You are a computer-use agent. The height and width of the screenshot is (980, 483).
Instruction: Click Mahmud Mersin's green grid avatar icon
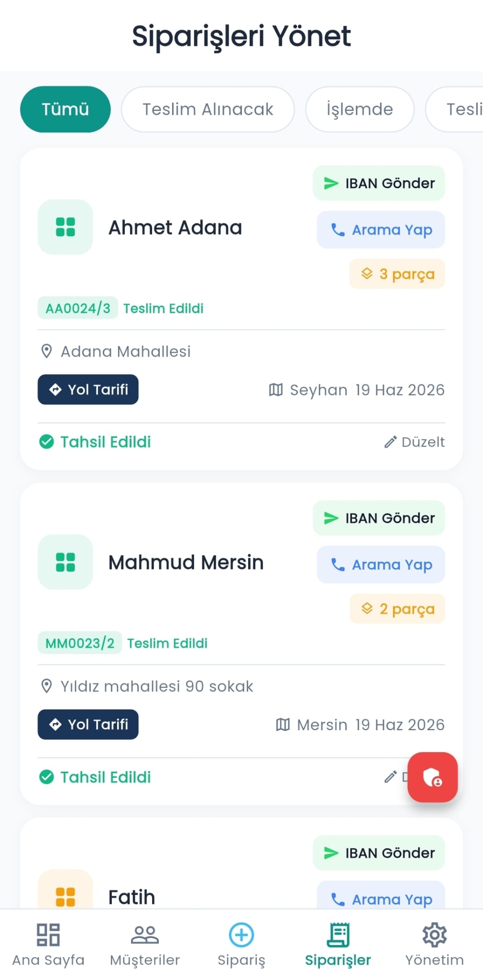(66, 562)
